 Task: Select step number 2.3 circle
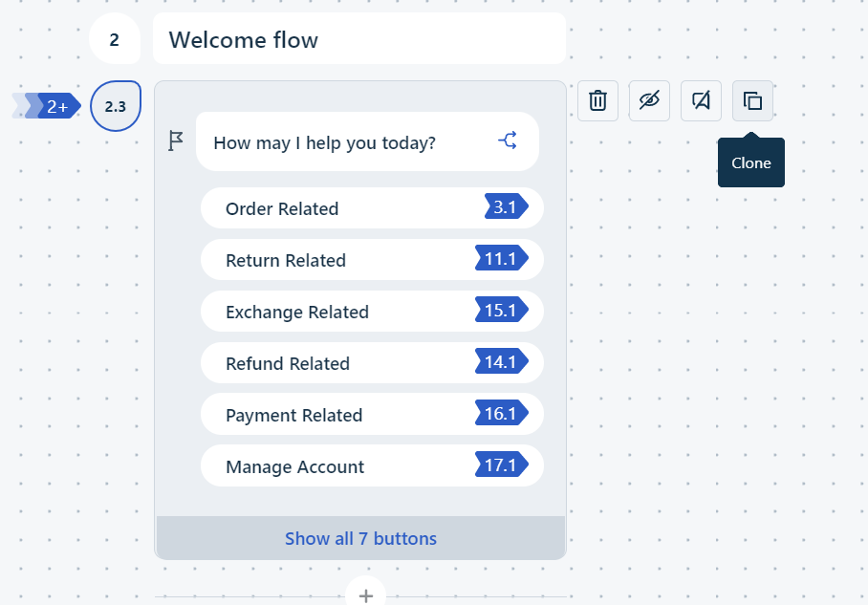(116, 106)
